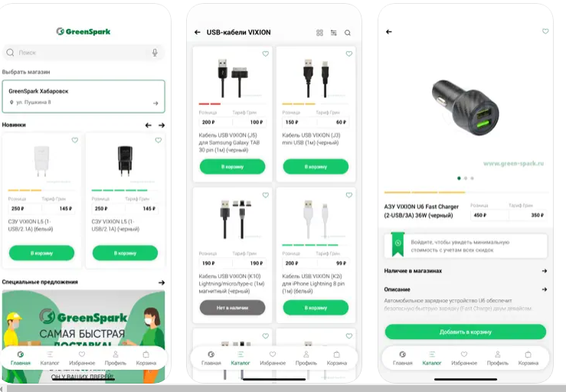This screenshot has width=566, height=392.
Task: Favorite the white СЗУ VIXION L5 charger
Action: click(75, 140)
